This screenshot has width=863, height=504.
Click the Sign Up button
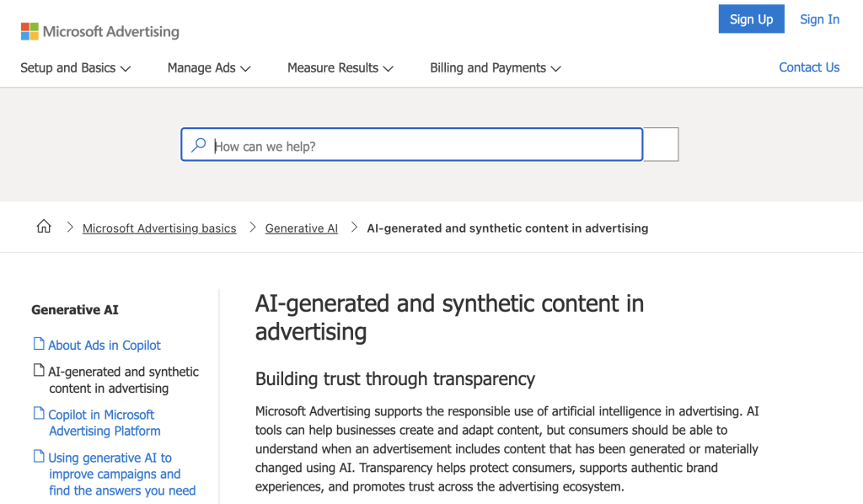(751, 19)
